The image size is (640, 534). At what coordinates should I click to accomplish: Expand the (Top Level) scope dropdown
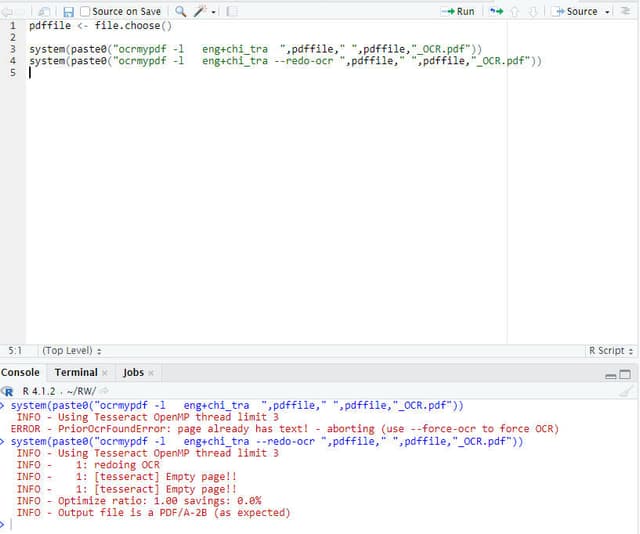click(71, 351)
